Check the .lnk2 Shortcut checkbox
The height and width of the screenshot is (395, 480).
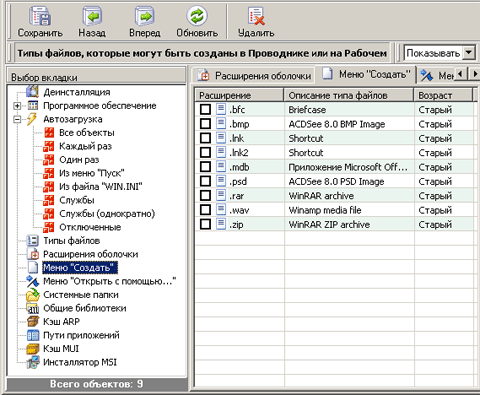click(x=205, y=152)
